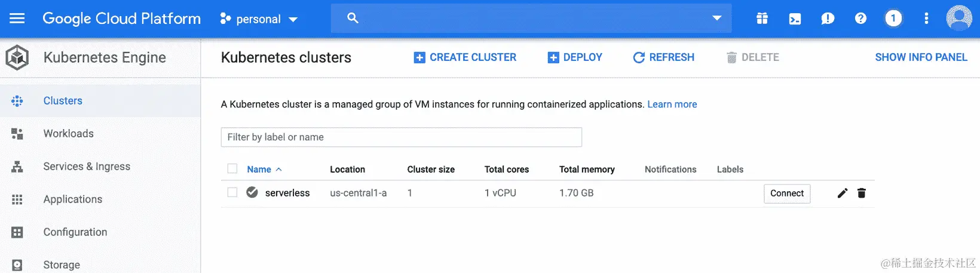The height and width of the screenshot is (273, 980).
Task: Click the us-central1-a location cell
Action: click(359, 193)
